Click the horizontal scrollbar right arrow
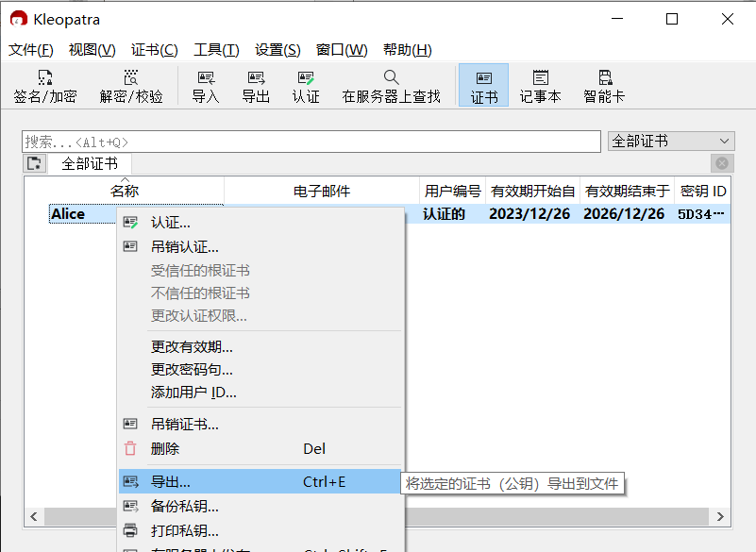Image resolution: width=756 pixels, height=552 pixels. point(720,516)
